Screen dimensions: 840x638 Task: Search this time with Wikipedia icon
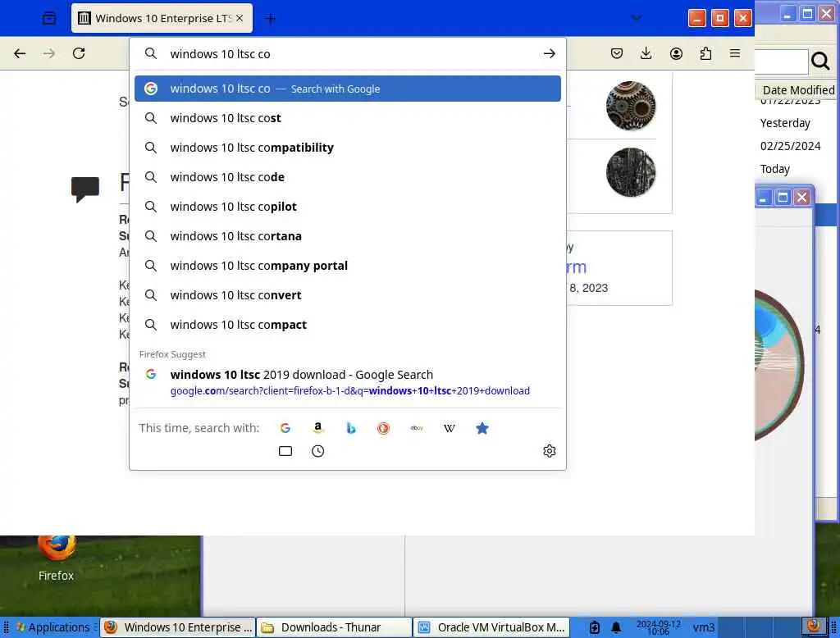point(450,428)
